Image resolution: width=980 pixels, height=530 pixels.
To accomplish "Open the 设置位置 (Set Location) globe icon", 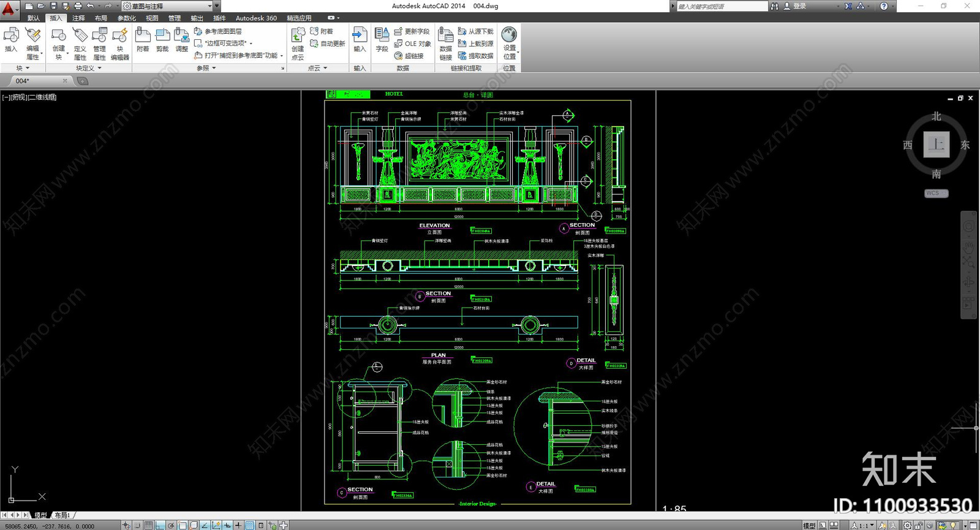I will [509, 42].
